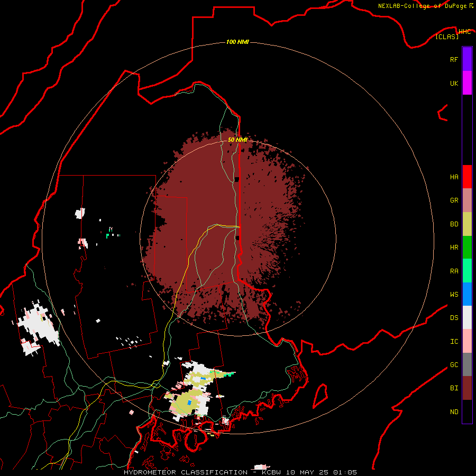Click the WS legend label
The height and width of the screenshot is (476, 476).
point(454,295)
